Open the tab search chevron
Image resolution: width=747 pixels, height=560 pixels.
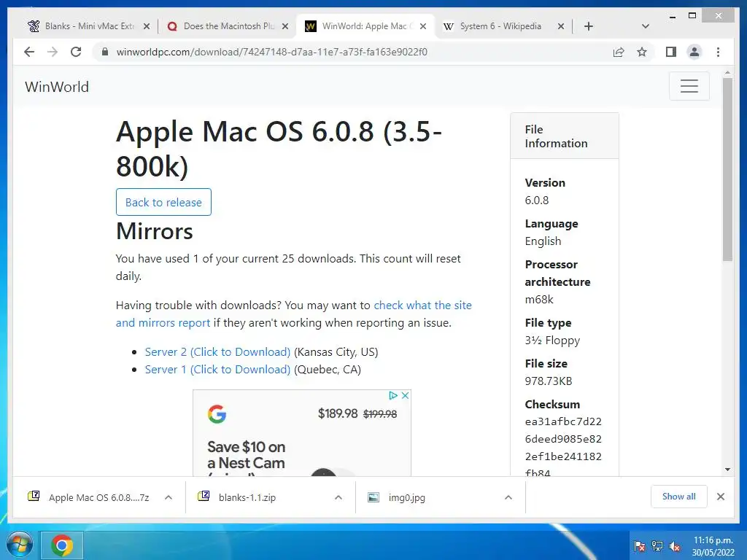point(645,26)
